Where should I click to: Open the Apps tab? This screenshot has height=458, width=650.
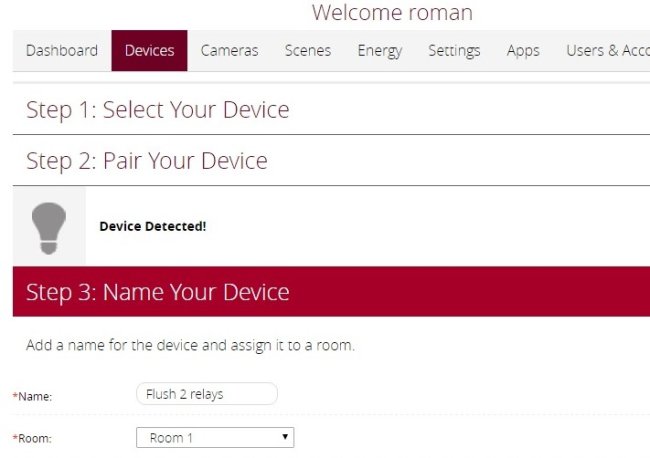[523, 51]
